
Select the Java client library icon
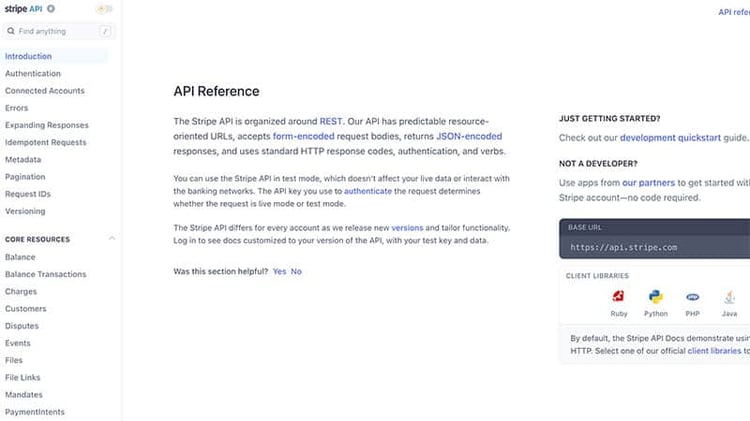729,297
